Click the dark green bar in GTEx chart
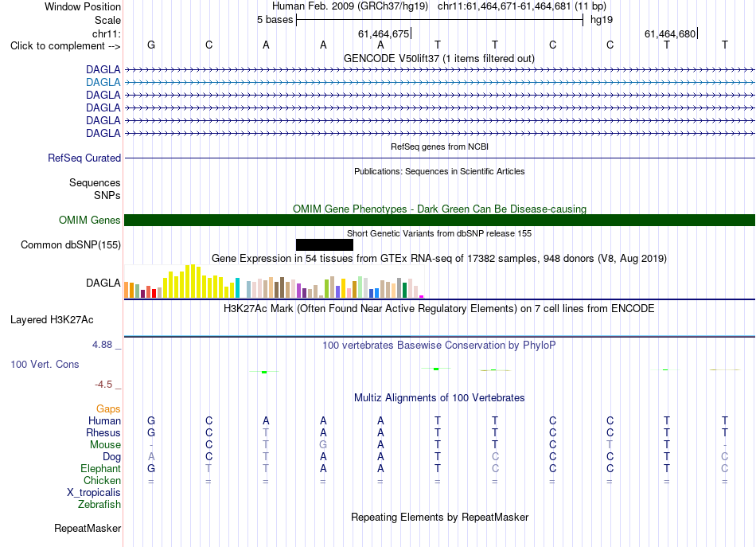This screenshot has width=756, height=547. coord(404,291)
